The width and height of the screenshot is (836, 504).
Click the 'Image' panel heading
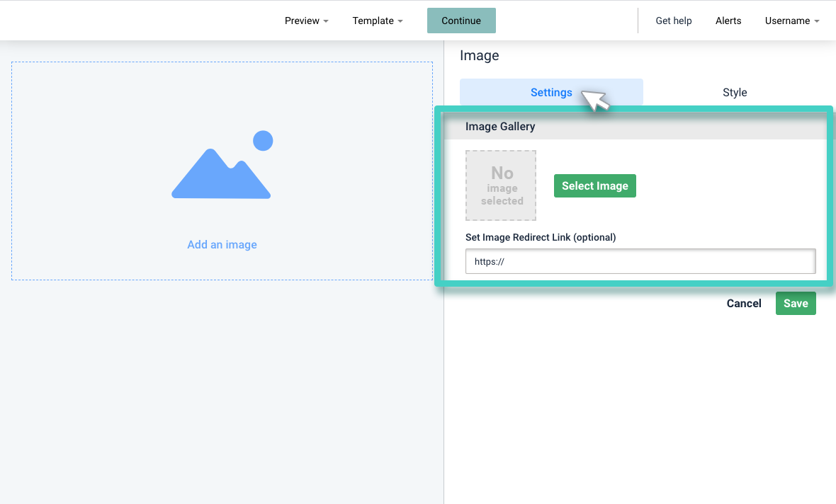click(x=480, y=55)
